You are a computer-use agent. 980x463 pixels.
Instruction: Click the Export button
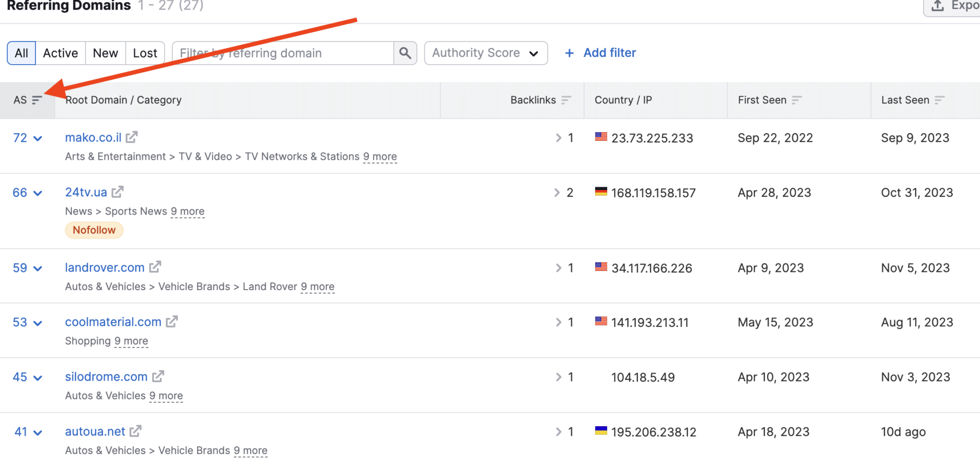[952, 6]
